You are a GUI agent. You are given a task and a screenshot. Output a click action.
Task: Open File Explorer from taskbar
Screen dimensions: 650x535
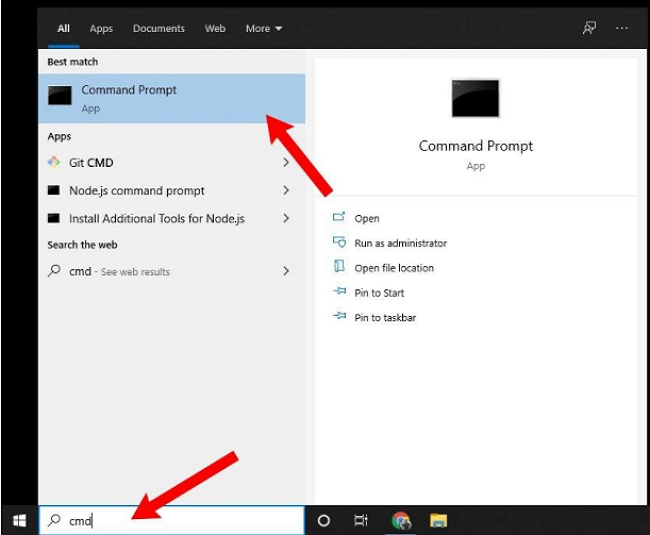(438, 520)
